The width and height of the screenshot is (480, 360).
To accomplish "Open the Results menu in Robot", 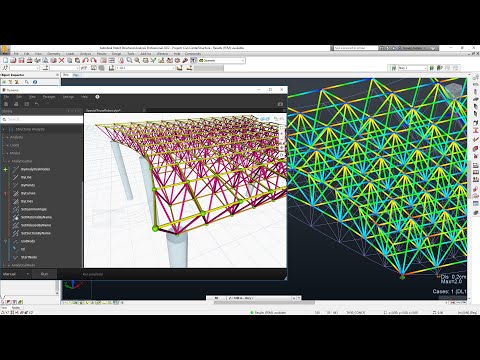I will tap(101, 54).
